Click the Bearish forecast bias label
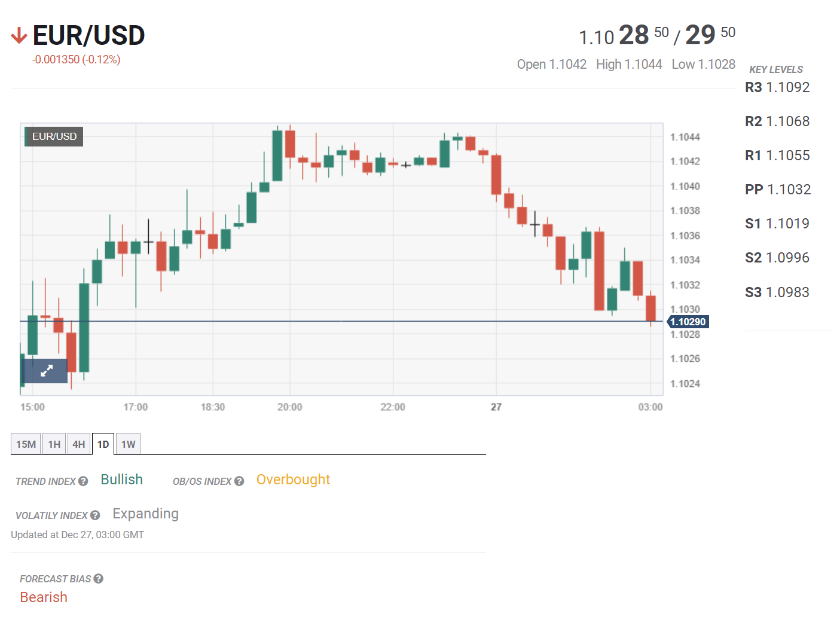The width and height of the screenshot is (840, 626). click(x=44, y=597)
